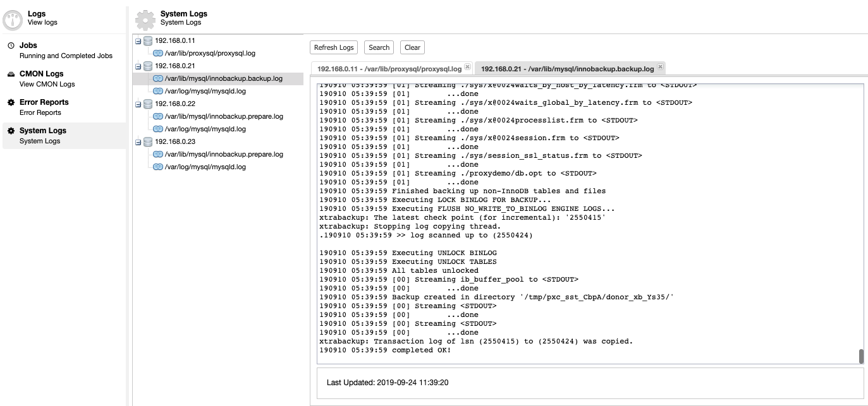Click 'xtrabackup: Stopping log copying thread' line

(x=410, y=227)
